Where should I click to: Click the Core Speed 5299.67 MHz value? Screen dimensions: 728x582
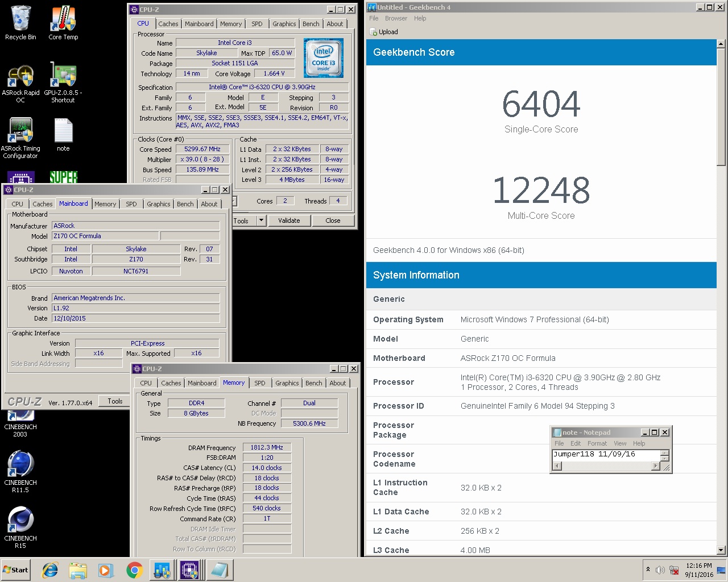pos(203,149)
